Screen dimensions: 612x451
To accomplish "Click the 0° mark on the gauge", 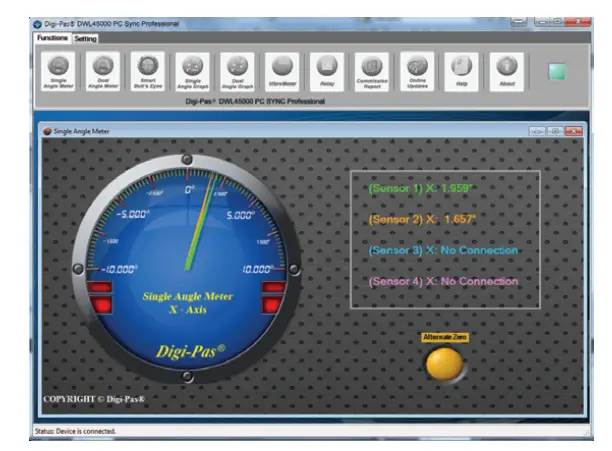I will pyautogui.click(x=189, y=190).
